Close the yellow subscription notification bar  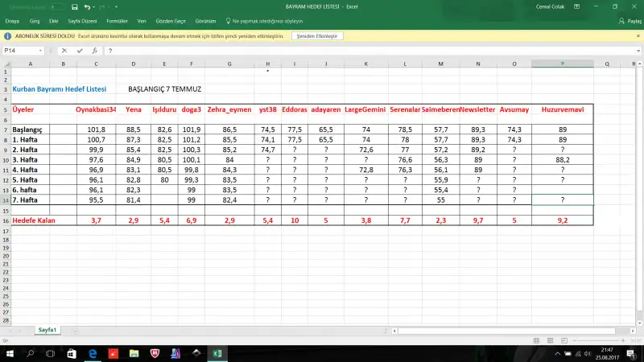638,36
